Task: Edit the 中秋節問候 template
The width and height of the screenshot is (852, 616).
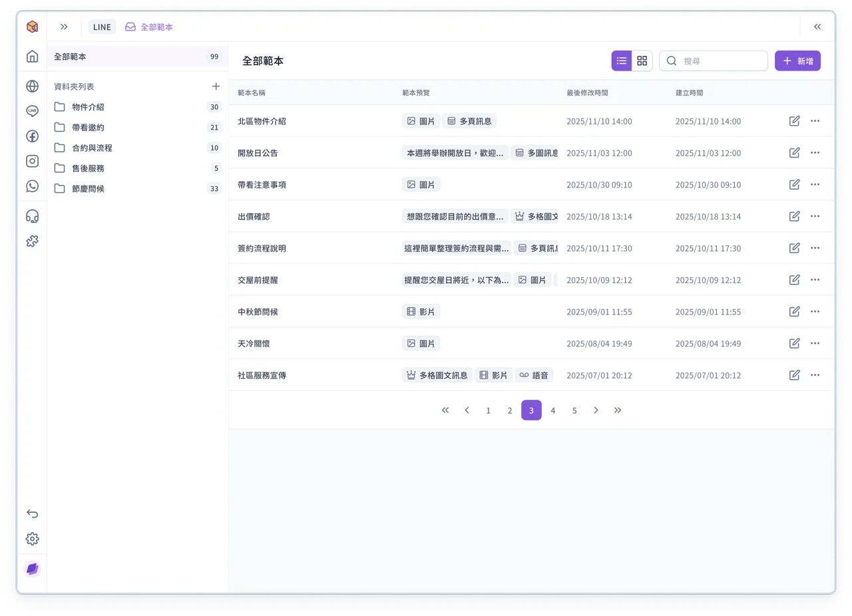Action: [x=794, y=311]
